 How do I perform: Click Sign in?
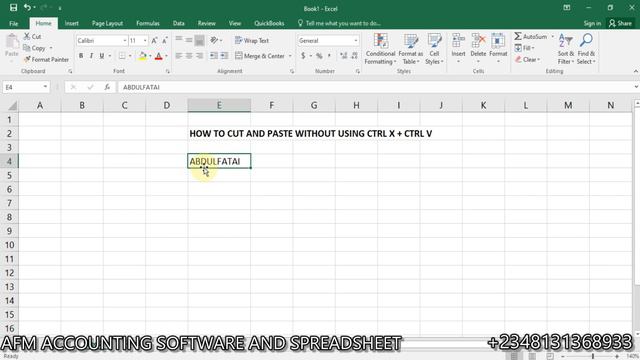coord(592,23)
